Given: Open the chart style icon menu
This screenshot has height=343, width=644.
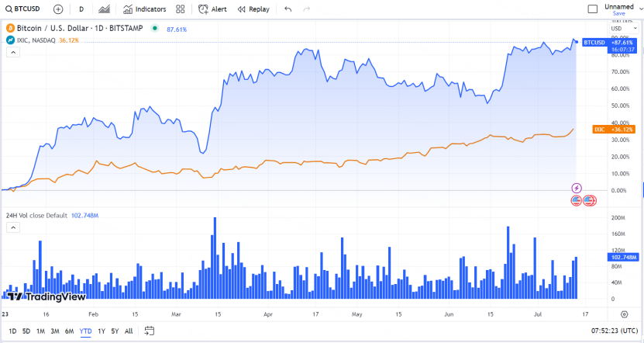Looking at the screenshot, I should click(105, 9).
